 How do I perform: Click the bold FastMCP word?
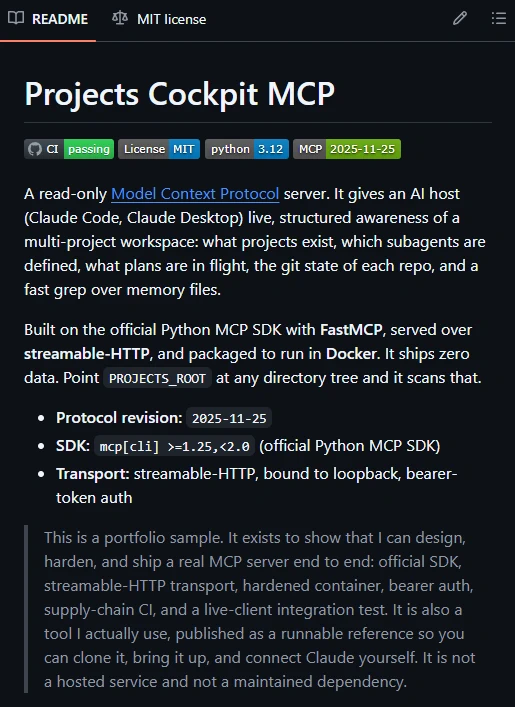(x=351, y=330)
